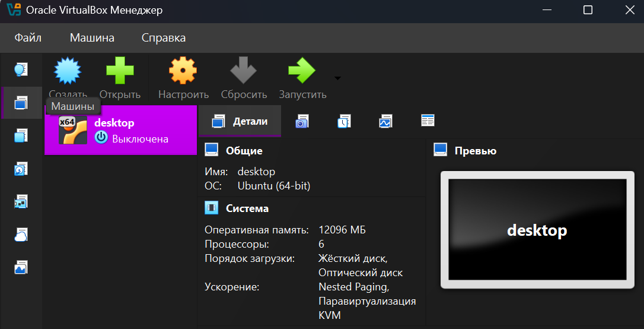Open the File manager table tab
The width and height of the screenshot is (644, 329).
(x=428, y=121)
